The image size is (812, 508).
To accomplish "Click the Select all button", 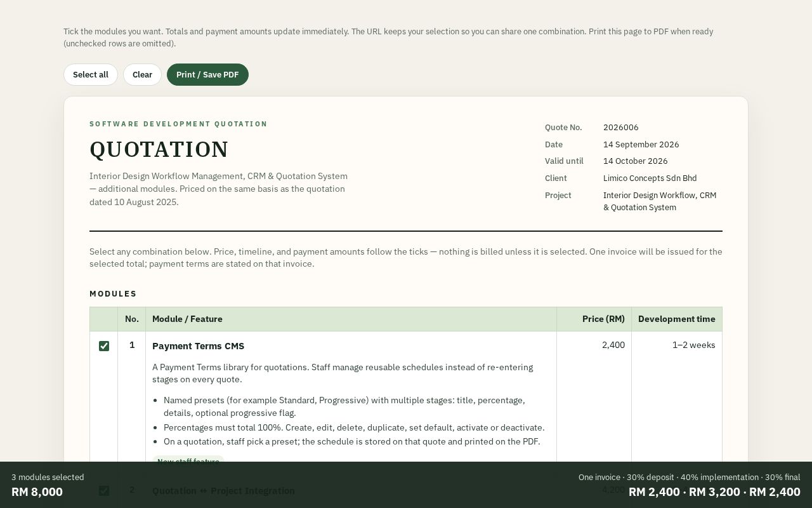I will point(91,74).
